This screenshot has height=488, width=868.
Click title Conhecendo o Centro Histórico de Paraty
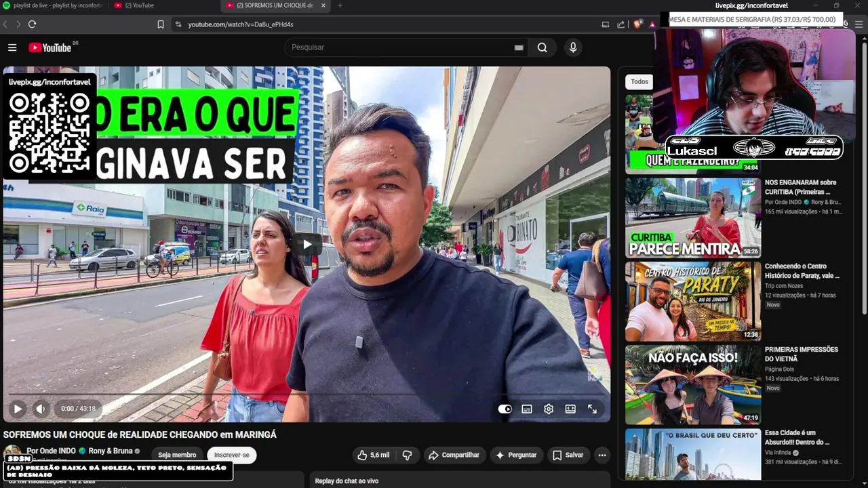coord(802,271)
